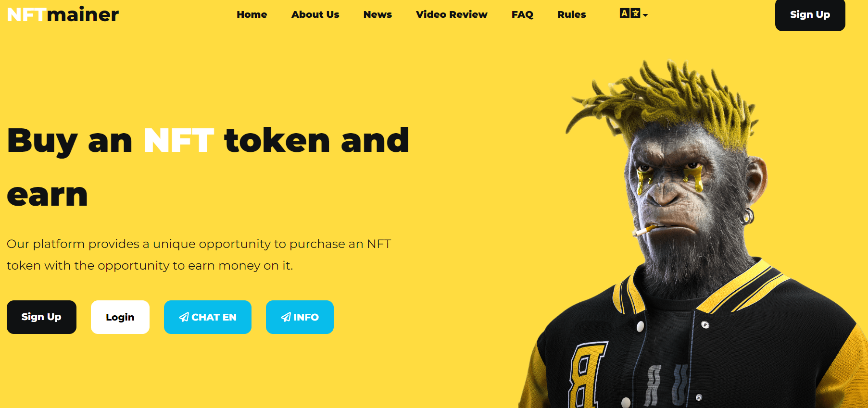The height and width of the screenshot is (408, 868).
Task: Click the black Sign Up button below the description
Action: 41,317
